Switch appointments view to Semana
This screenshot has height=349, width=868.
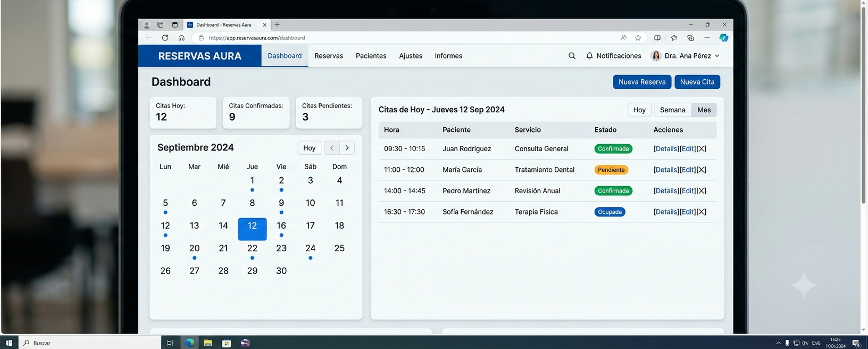click(x=673, y=110)
